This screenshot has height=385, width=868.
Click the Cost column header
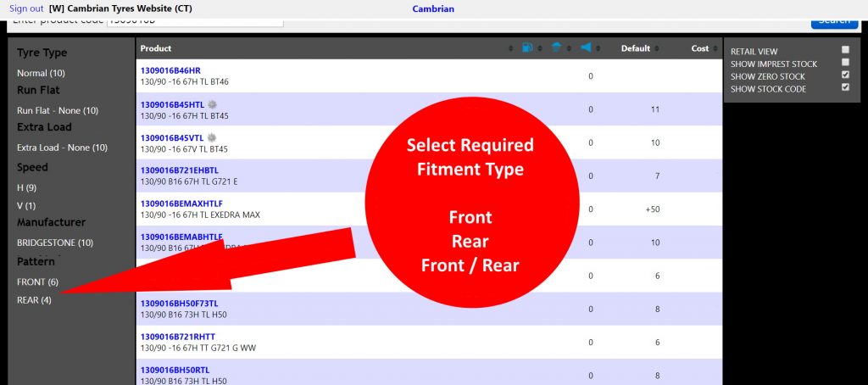(700, 48)
